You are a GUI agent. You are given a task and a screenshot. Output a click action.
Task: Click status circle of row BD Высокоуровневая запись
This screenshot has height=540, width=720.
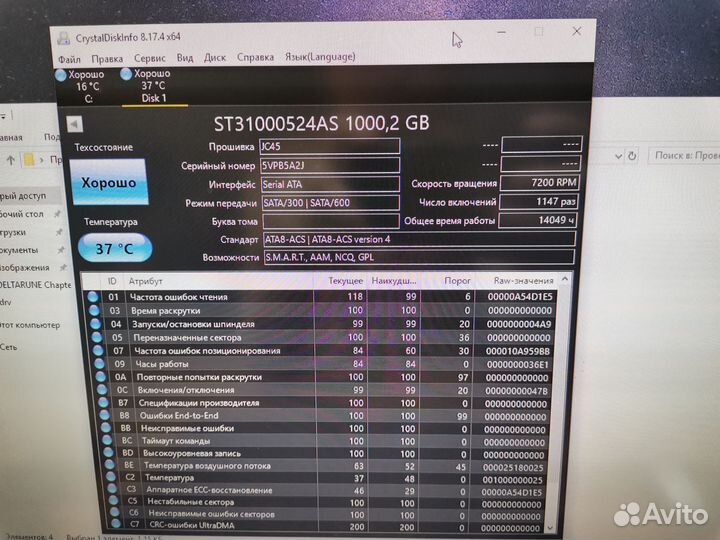pyautogui.click(x=109, y=453)
